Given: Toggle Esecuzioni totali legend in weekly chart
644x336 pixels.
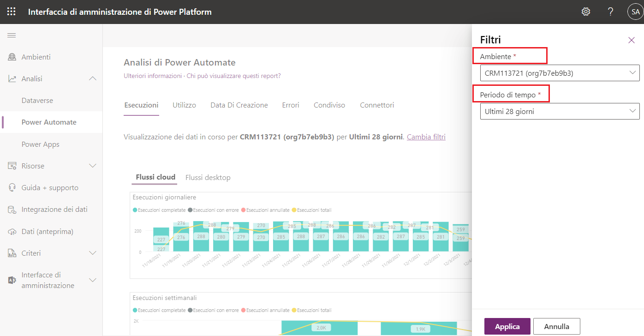Looking at the screenshot, I should coord(311,310).
